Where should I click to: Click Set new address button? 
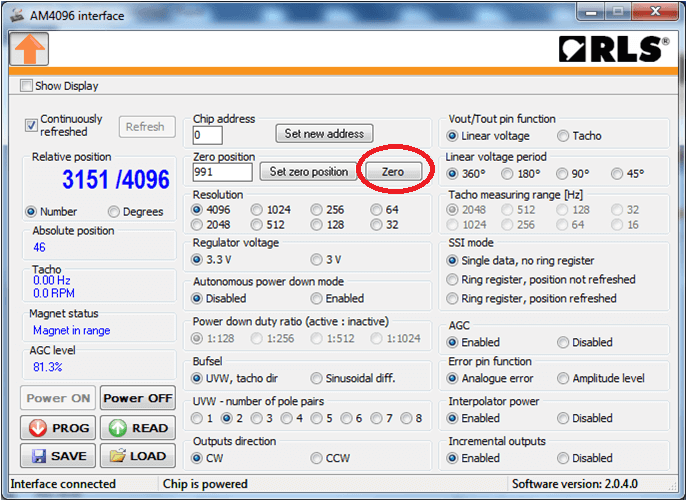click(x=324, y=133)
